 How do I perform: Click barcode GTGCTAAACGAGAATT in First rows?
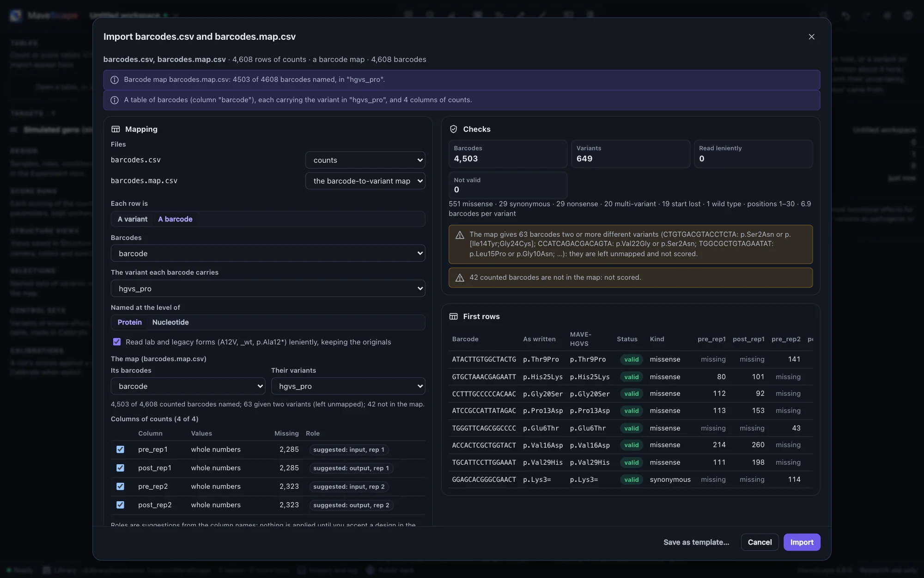point(484,377)
